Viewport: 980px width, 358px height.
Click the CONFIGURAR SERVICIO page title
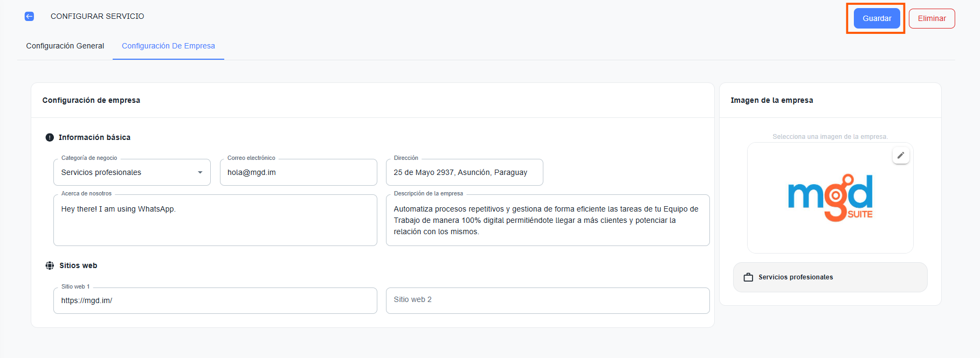[x=98, y=16]
